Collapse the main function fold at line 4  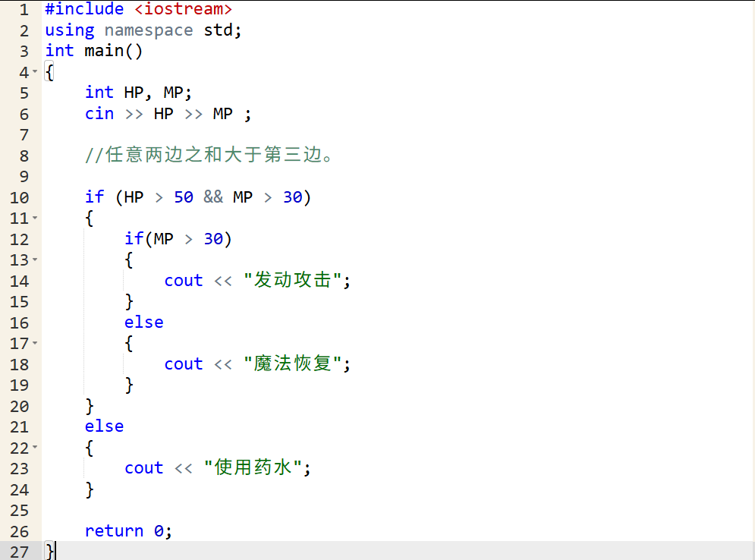(x=35, y=72)
